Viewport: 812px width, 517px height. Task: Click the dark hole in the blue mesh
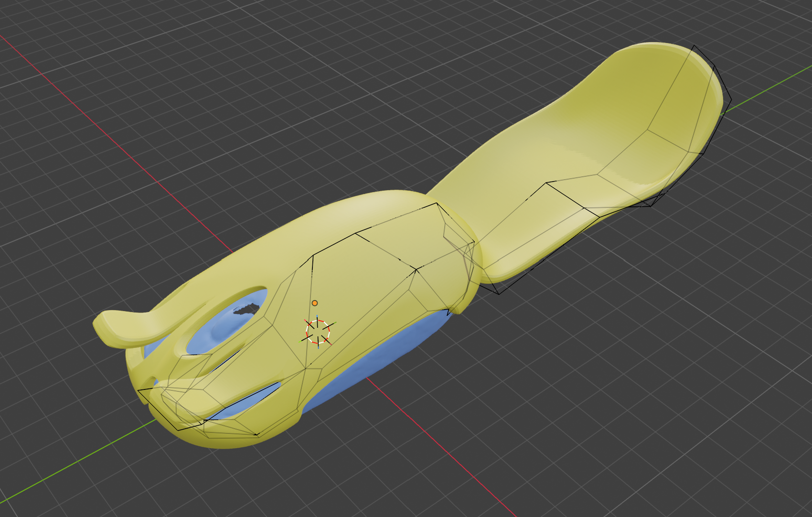[247, 309]
